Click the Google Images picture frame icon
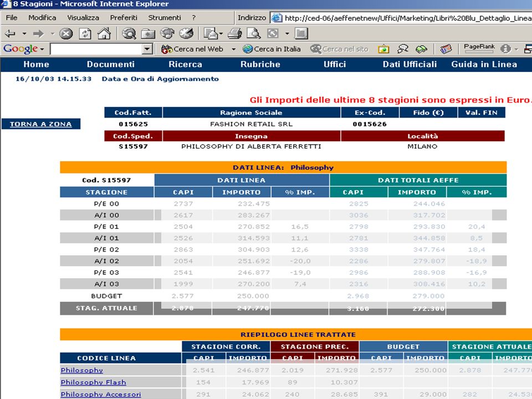The height and width of the screenshot is (399, 532). click(x=383, y=49)
